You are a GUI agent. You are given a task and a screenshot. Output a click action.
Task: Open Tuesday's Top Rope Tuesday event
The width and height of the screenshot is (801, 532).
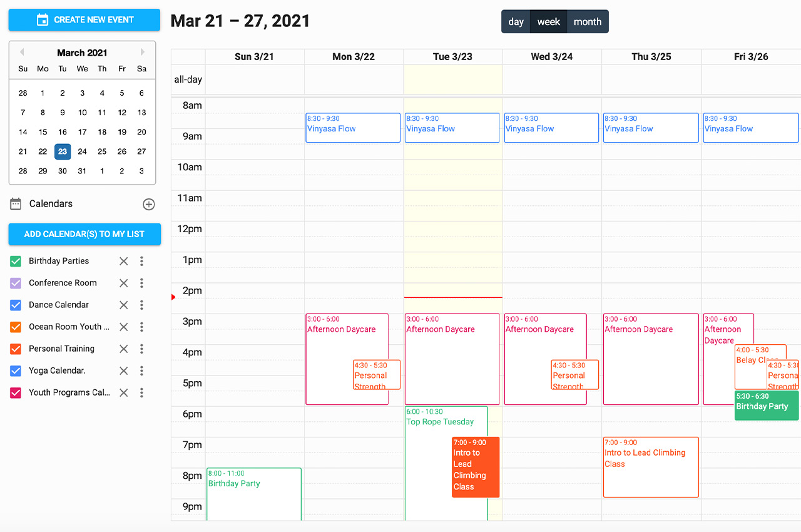(x=446, y=421)
